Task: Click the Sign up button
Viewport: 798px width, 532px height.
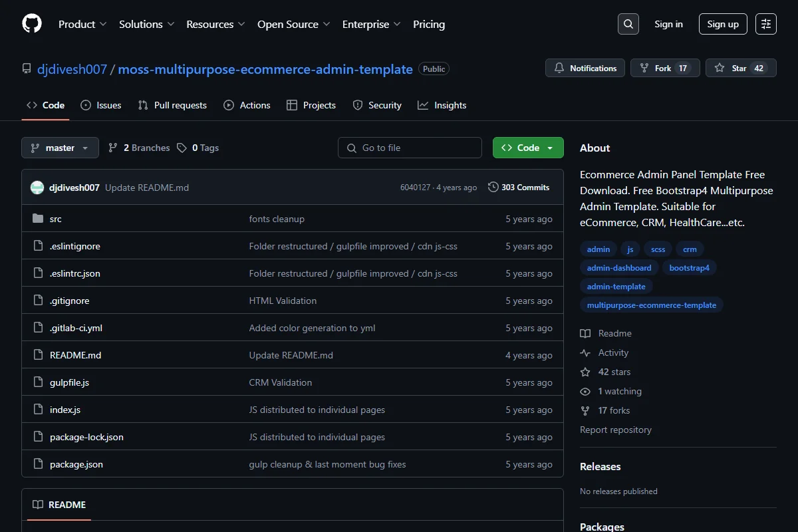Action: click(x=723, y=24)
